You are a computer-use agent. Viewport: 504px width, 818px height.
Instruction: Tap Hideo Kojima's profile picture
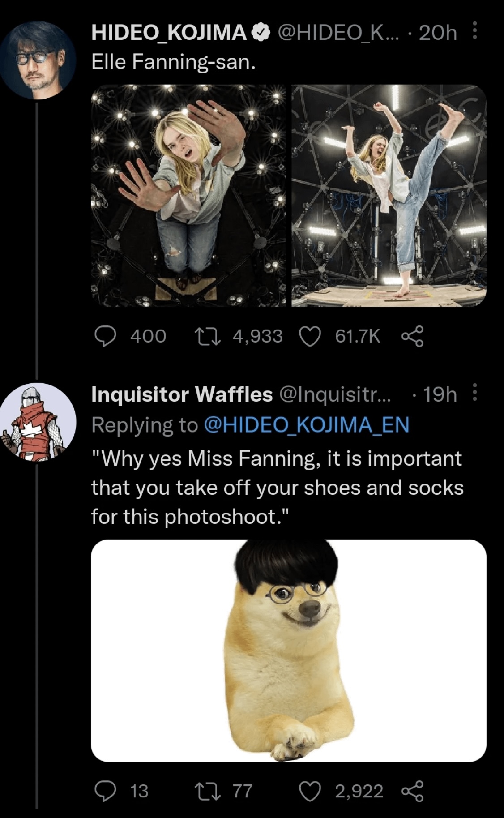coord(38,60)
